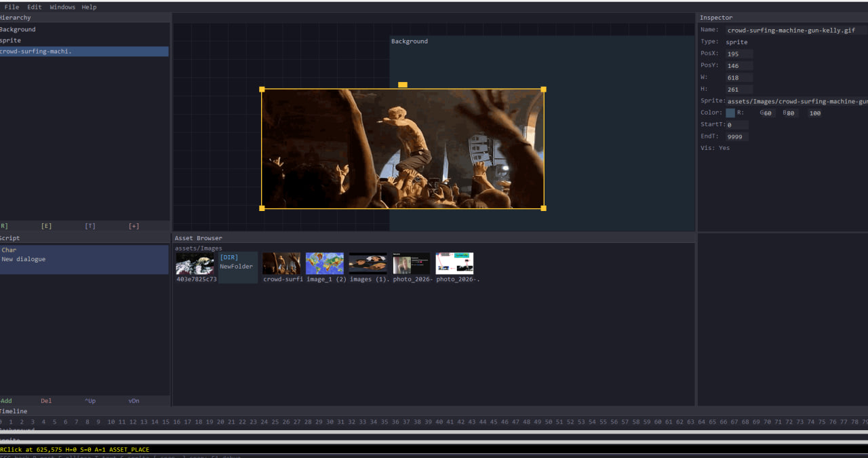Select Background in the Hierarchy panel
The height and width of the screenshot is (458, 868).
pos(84,29)
